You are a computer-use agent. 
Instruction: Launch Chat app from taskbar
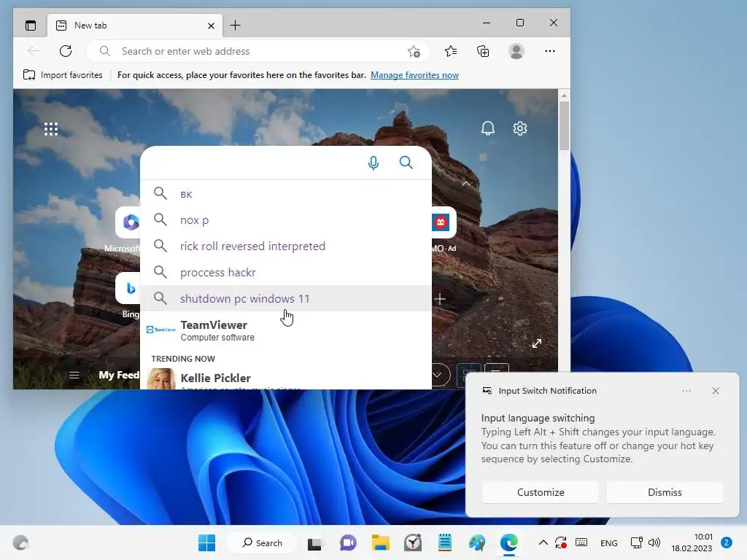tap(348, 542)
